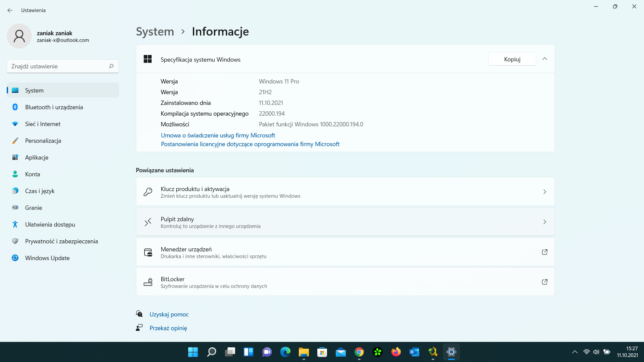Open Konta settings
The height and width of the screenshot is (362, 644).
(63, 174)
